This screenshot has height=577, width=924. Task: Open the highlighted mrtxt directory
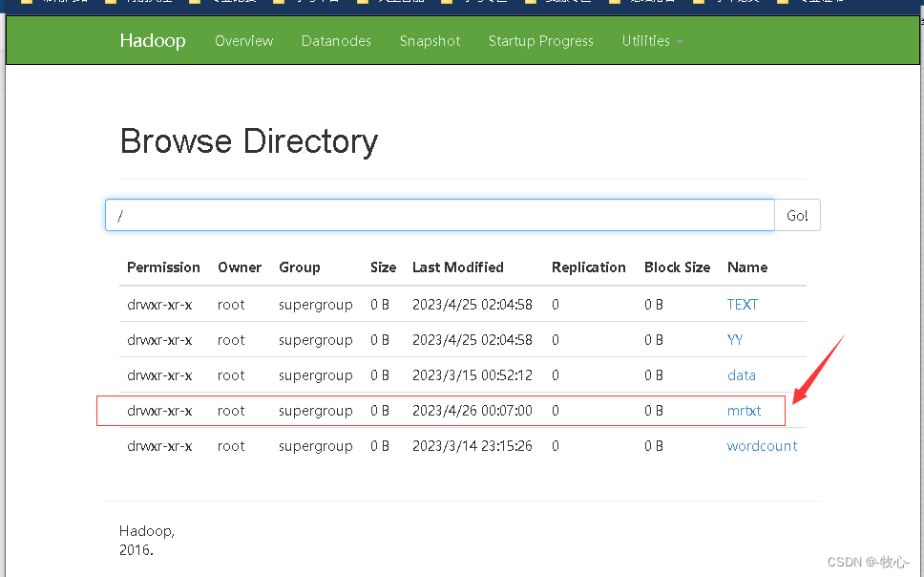pyautogui.click(x=744, y=411)
